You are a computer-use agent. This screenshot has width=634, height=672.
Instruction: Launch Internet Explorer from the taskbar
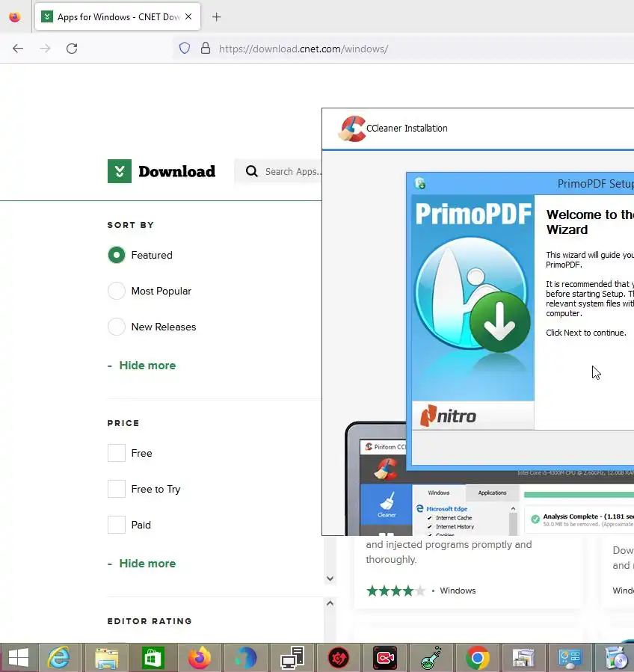tap(59, 658)
